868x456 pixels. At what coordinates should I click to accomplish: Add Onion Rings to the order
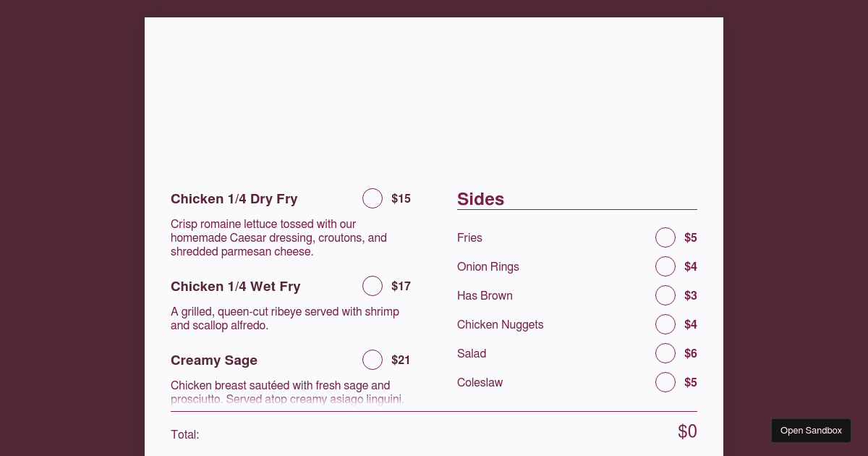tap(665, 266)
